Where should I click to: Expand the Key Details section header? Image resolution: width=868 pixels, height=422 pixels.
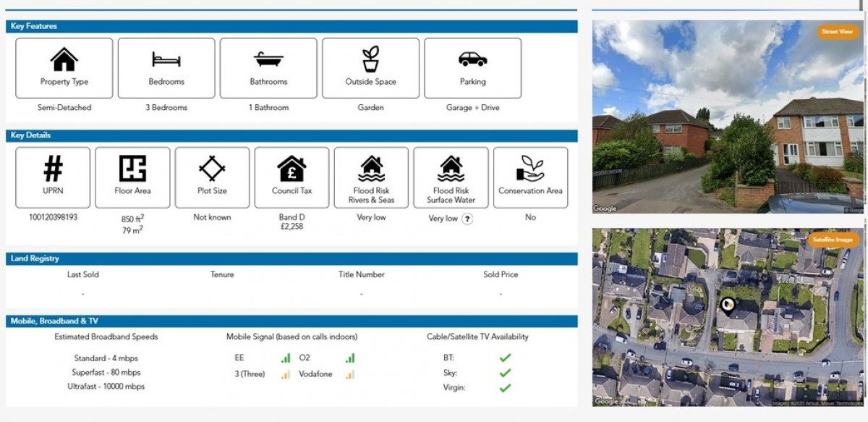[x=289, y=135]
